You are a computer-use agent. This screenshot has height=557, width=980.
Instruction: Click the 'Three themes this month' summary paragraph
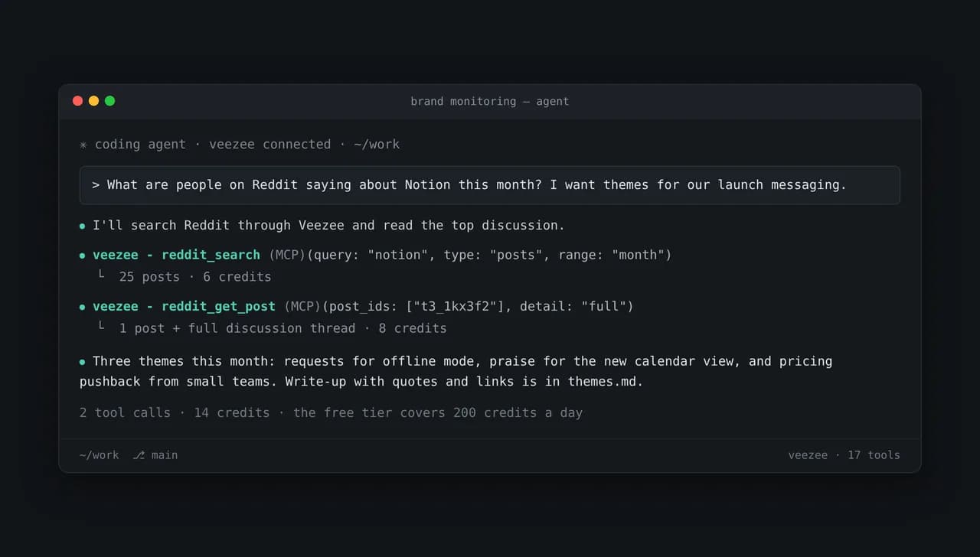tap(456, 371)
